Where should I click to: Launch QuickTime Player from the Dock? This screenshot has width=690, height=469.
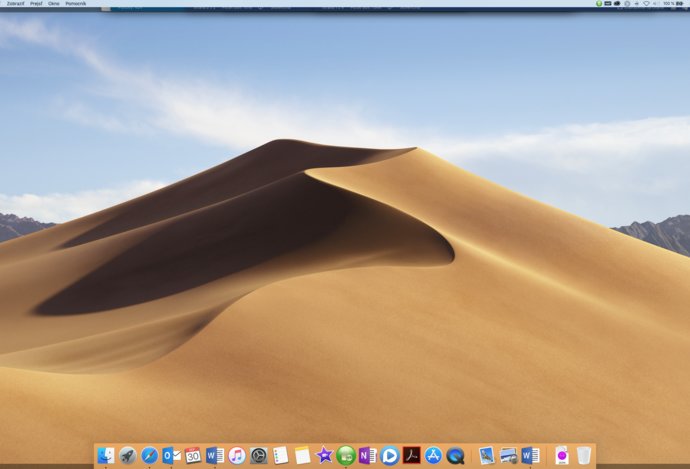click(x=455, y=455)
